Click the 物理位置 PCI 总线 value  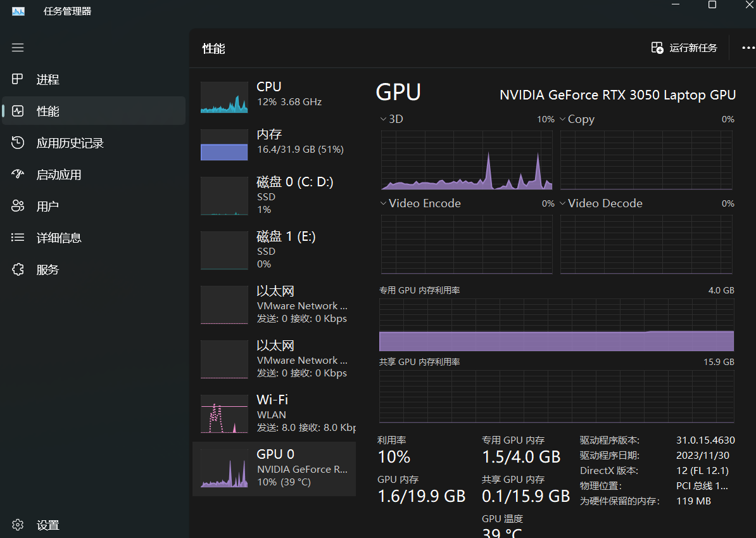702,486
